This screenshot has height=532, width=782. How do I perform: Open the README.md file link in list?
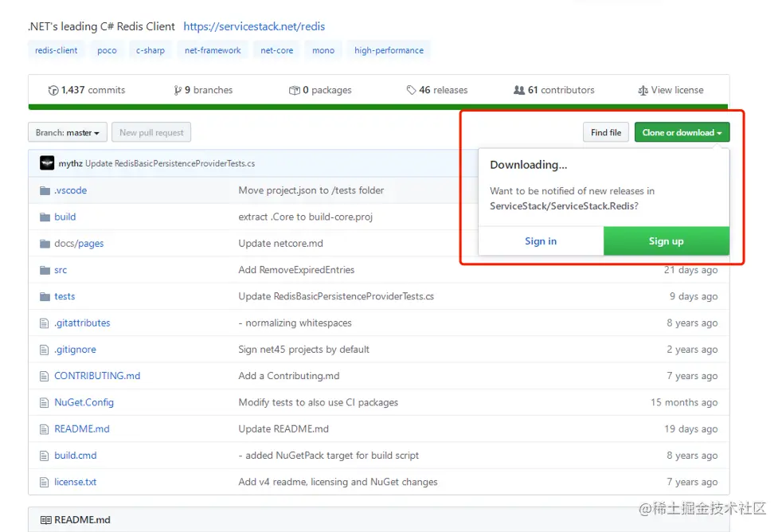click(82, 428)
